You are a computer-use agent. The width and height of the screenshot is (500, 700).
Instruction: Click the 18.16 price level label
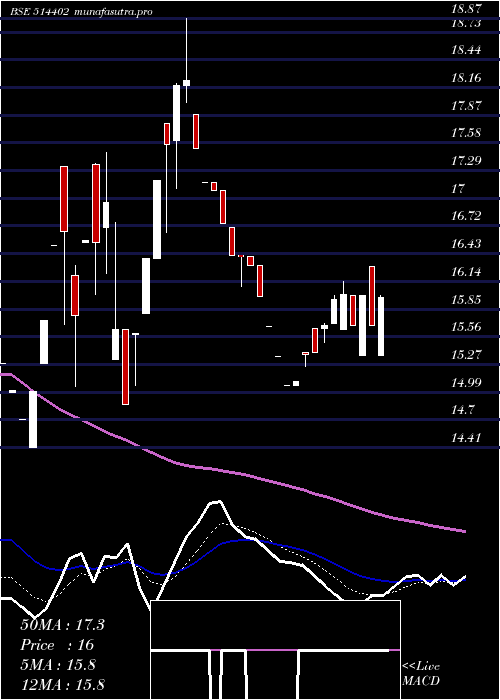pos(466,78)
